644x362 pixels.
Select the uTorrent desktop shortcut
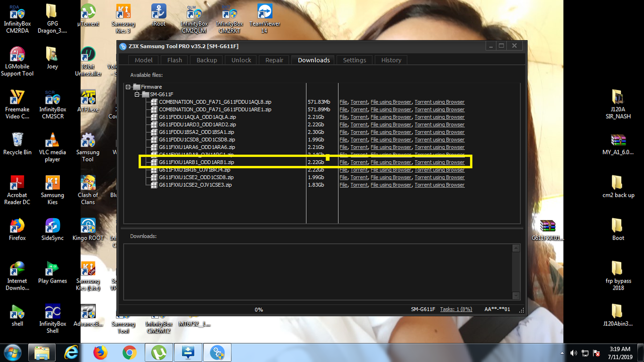point(88,16)
